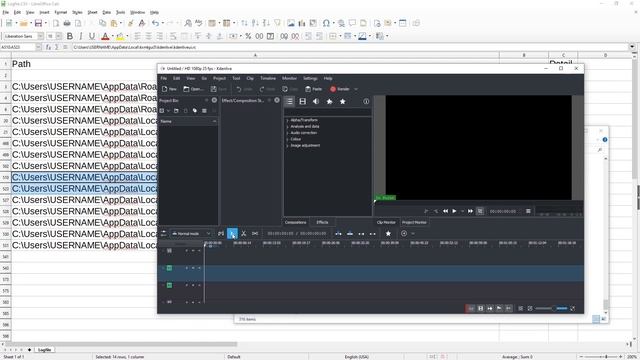
Task: Click Format as Percent icon in Calc
Action: coord(248,36)
